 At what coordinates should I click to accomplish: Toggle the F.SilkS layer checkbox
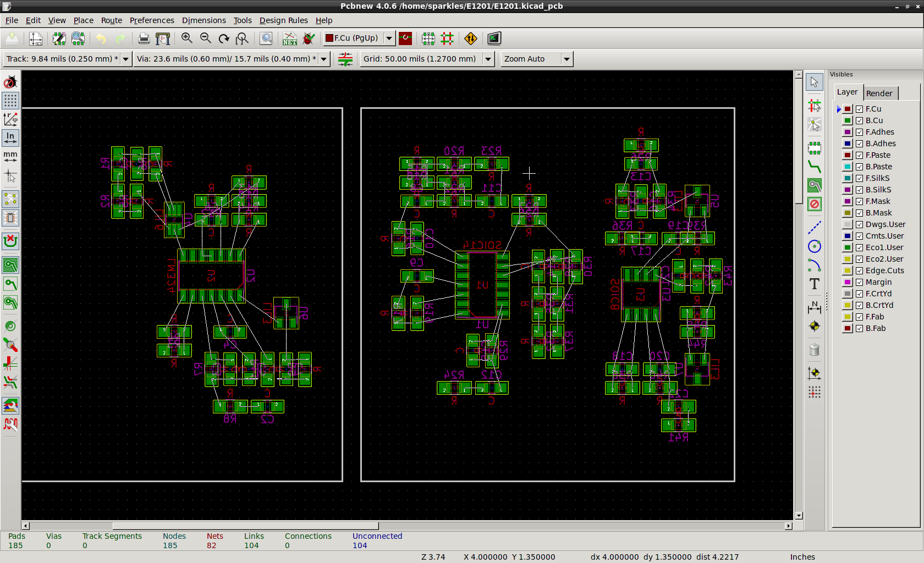pos(859,178)
